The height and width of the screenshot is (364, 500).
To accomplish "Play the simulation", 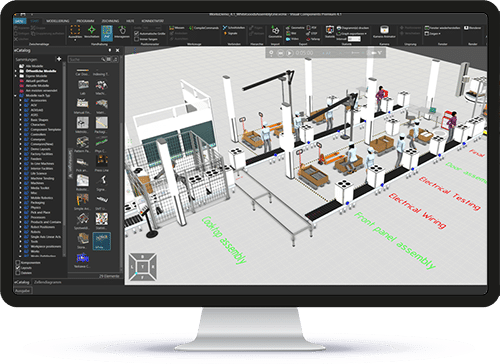I will [289, 53].
